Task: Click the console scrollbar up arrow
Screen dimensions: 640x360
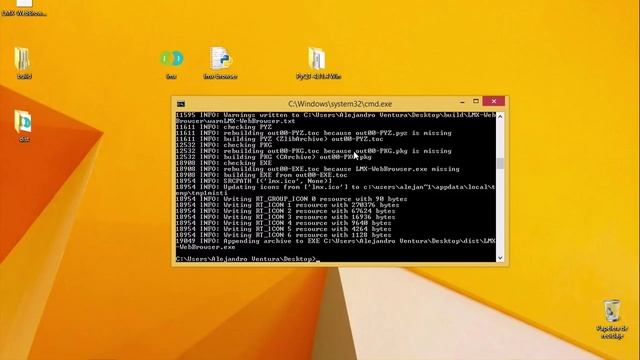Action: coord(500,116)
